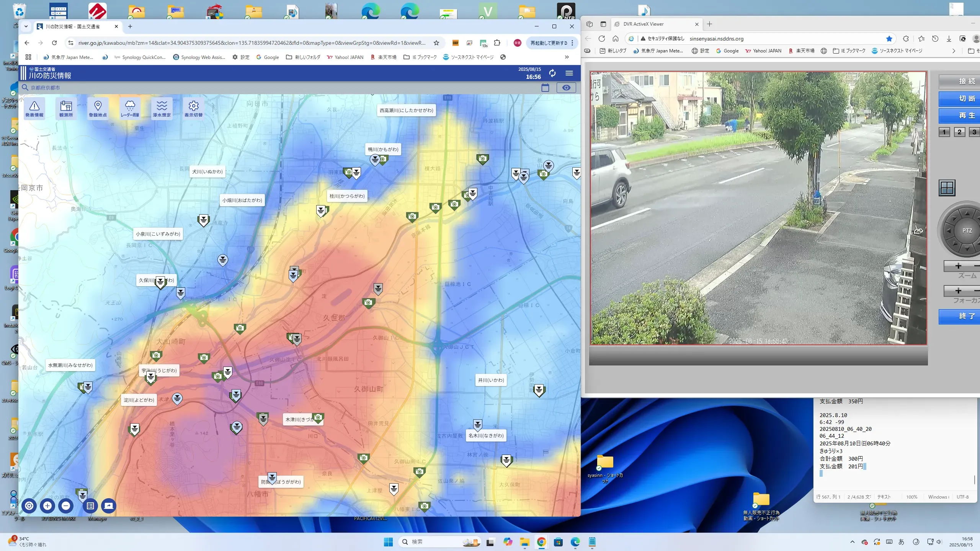
Task: Refresh river data with reload icon
Action: tap(552, 73)
